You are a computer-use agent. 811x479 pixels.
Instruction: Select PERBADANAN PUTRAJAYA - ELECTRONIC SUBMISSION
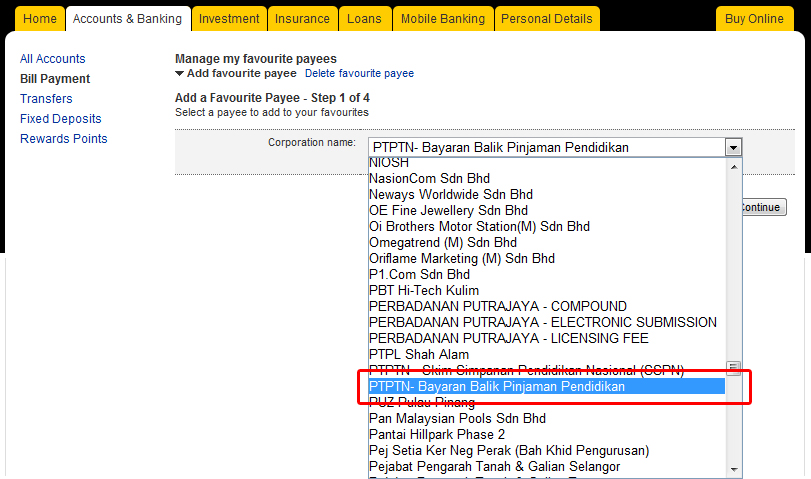[547, 323]
